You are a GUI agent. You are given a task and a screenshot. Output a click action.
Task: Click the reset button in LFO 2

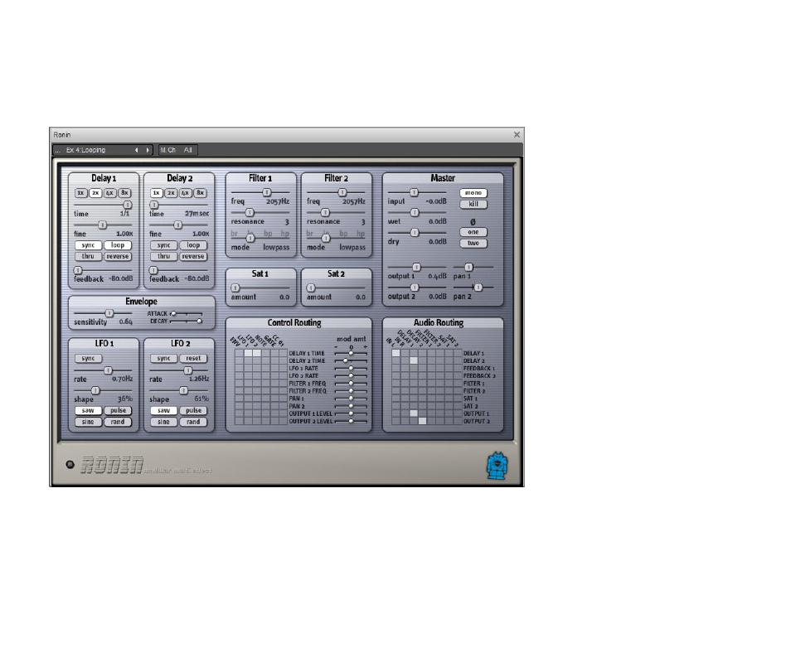[x=193, y=359]
